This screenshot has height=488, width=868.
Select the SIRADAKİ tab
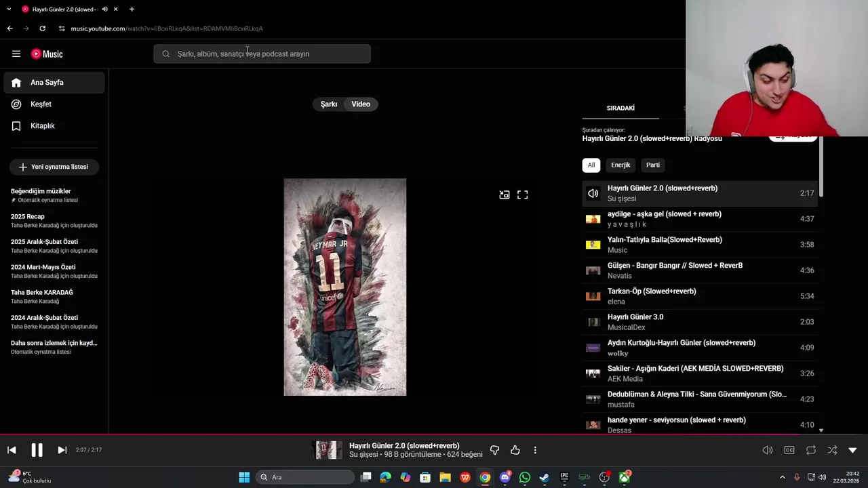pyautogui.click(x=620, y=108)
